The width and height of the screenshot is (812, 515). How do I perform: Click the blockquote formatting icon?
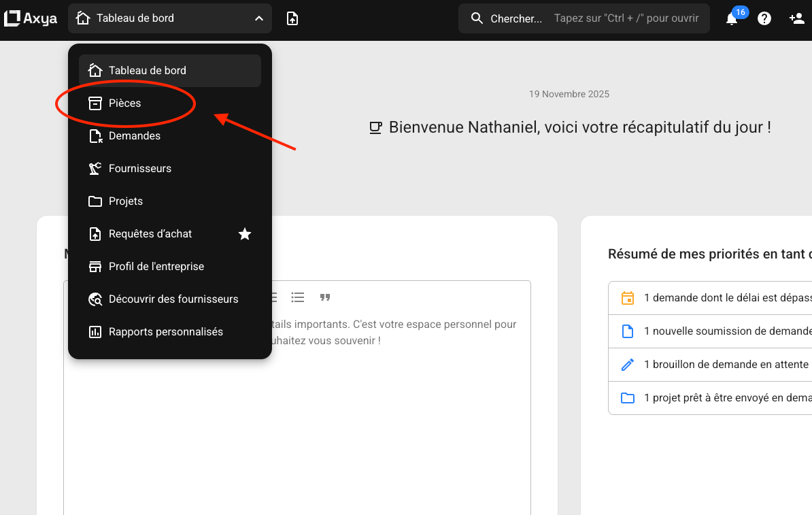click(325, 297)
